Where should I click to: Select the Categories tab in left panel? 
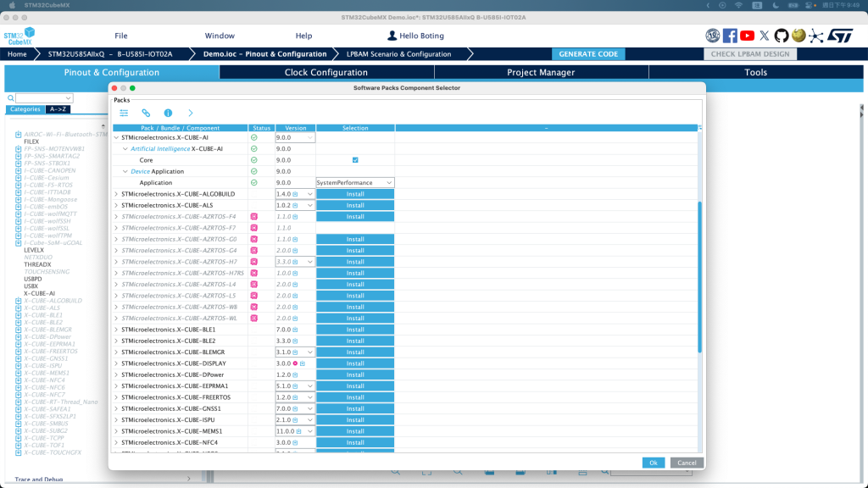25,109
